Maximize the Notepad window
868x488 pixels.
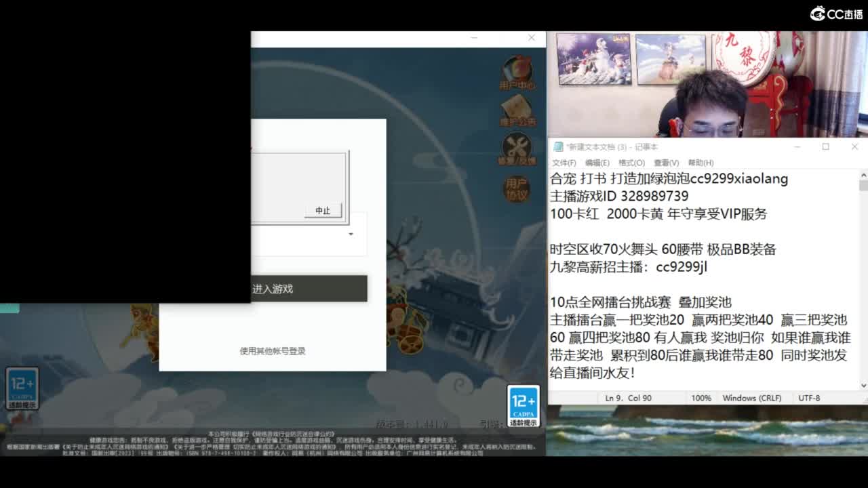pyautogui.click(x=825, y=146)
